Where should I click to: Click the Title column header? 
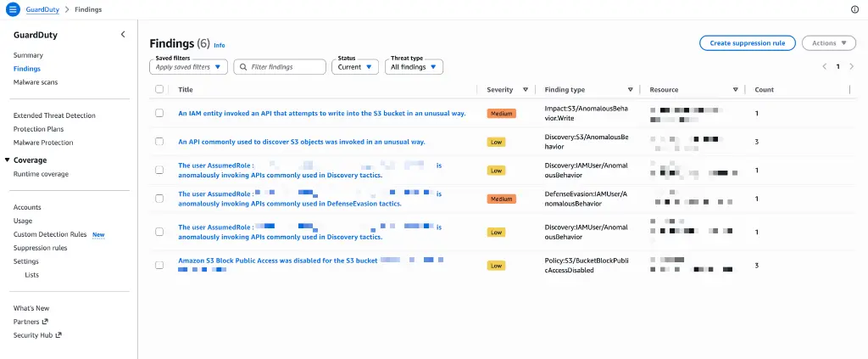tap(186, 90)
